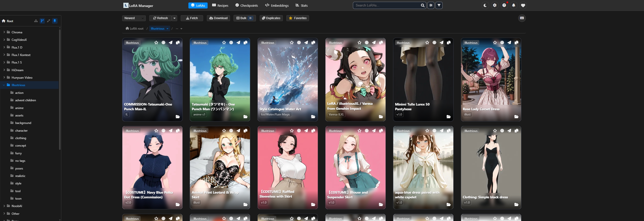Open the keyboard shortcuts icon
Image resolution: width=644 pixels, height=221 pixels.
(522, 18)
